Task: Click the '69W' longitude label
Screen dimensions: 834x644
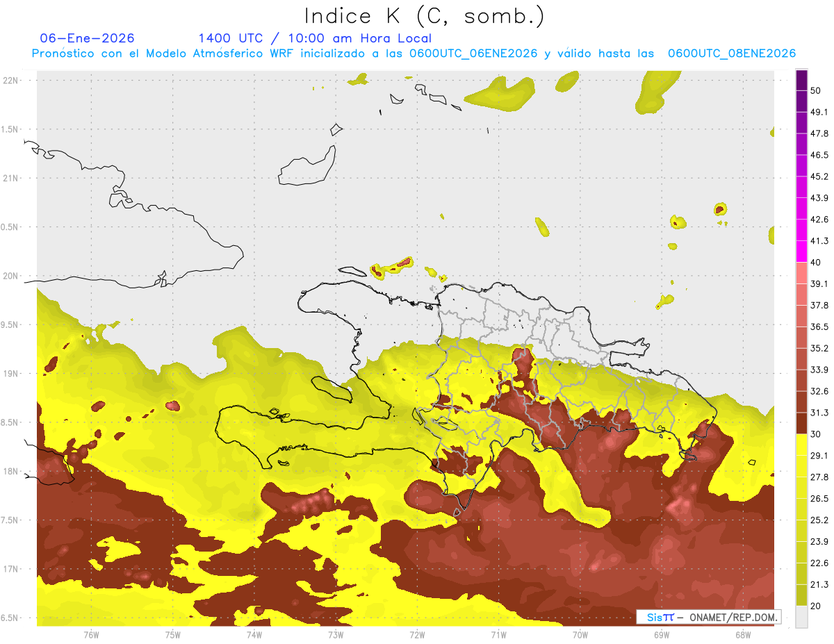Action: (x=662, y=635)
